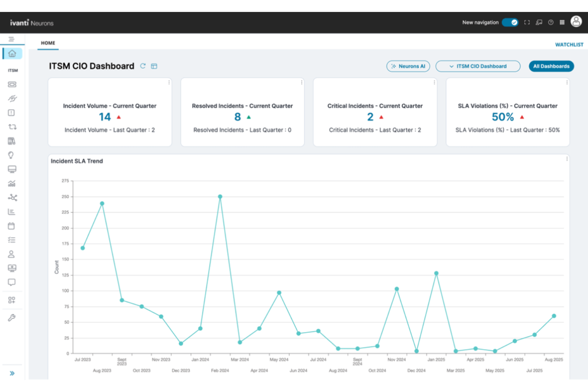
Task: Open the help question mark icon
Action: click(x=551, y=23)
